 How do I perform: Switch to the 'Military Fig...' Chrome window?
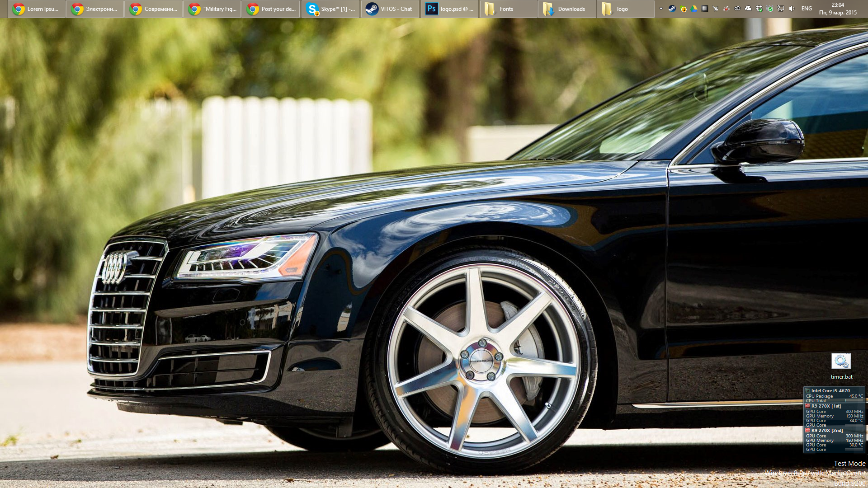[x=212, y=9]
